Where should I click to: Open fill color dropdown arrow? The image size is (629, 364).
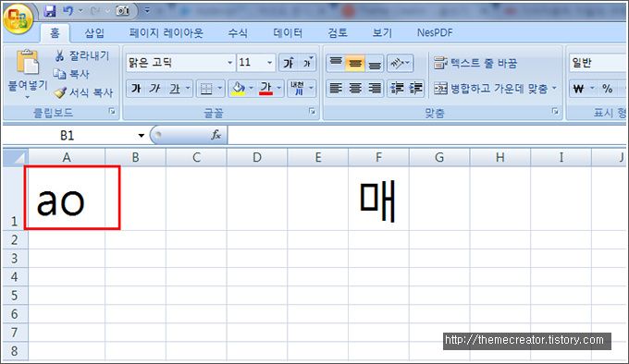[x=251, y=88]
